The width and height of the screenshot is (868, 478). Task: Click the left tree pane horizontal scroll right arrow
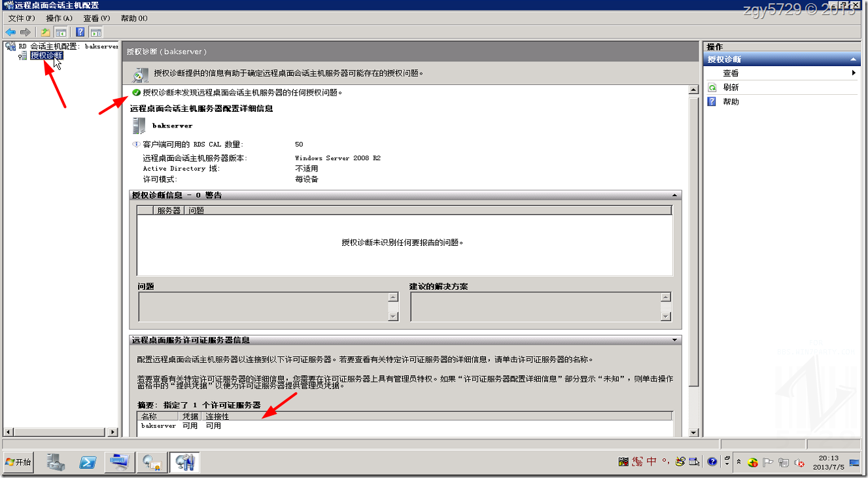(113, 432)
